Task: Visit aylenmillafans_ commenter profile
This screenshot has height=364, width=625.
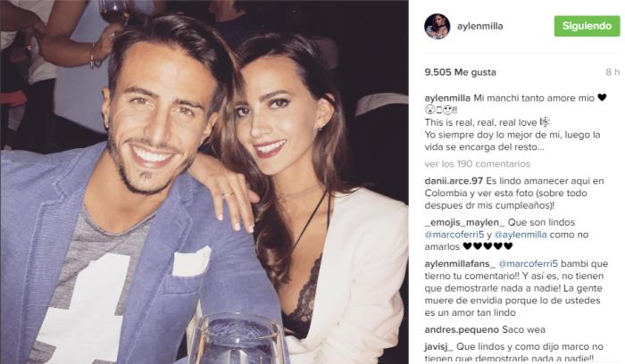Action: point(460,264)
